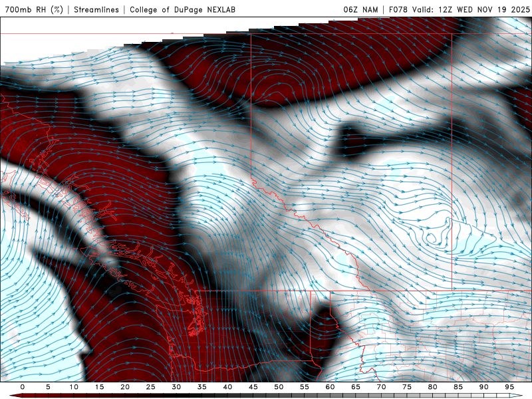Click "College of DuPage NEXLAB" text
The width and height of the screenshot is (532, 399).
[182, 9]
